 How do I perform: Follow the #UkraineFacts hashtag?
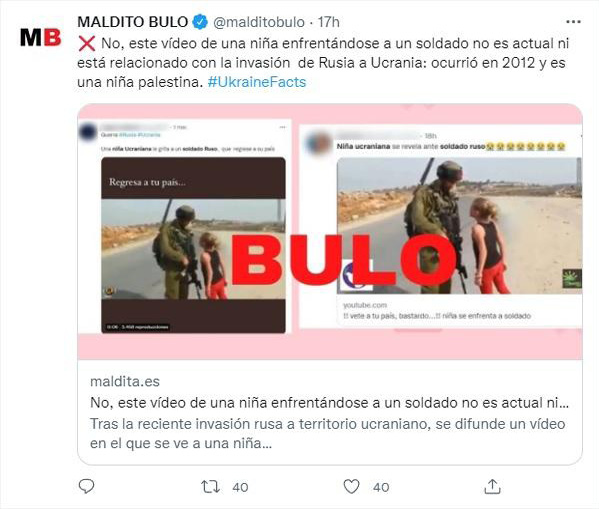(x=257, y=82)
